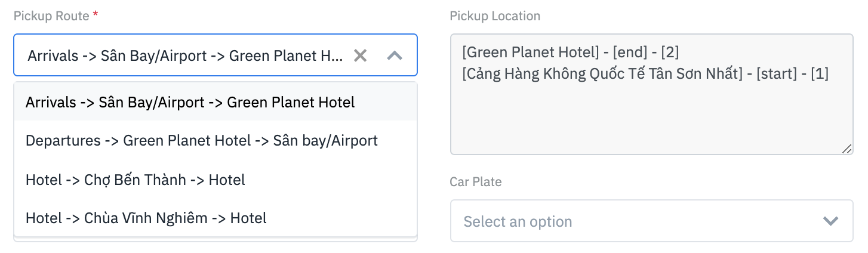The width and height of the screenshot is (868, 253).
Task: Click the Car Plate down chevron arrow
Action: [830, 221]
